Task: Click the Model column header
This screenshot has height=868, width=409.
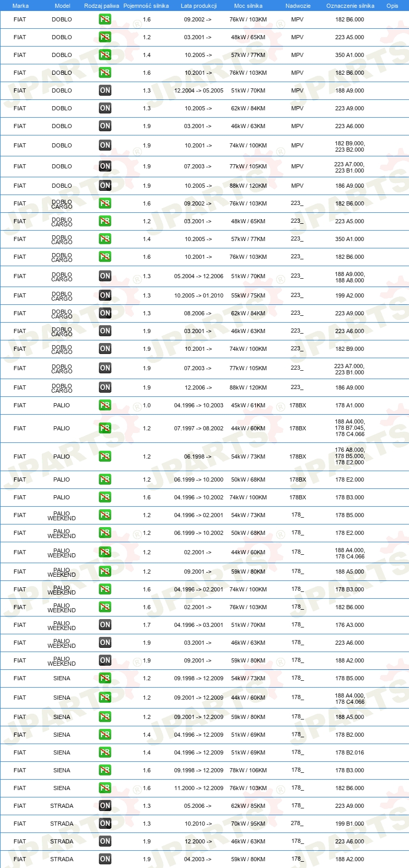Action: tap(62, 6)
